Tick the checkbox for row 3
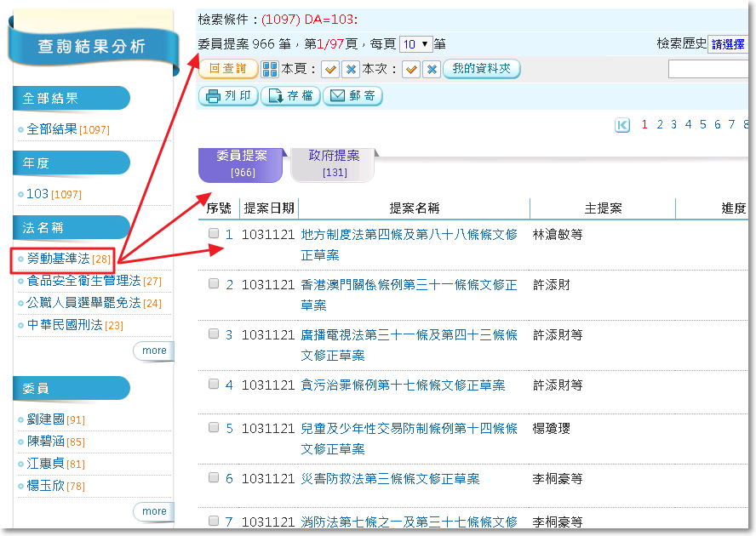 coord(214,334)
